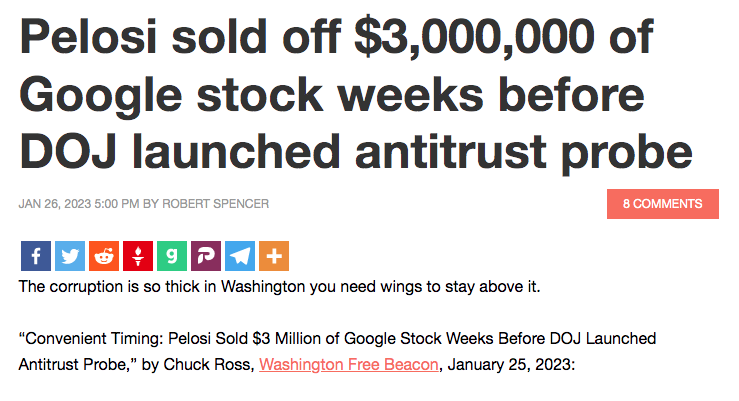This screenshot has height=401, width=739.
Task: Share the article on Facebook
Action: coord(36,256)
